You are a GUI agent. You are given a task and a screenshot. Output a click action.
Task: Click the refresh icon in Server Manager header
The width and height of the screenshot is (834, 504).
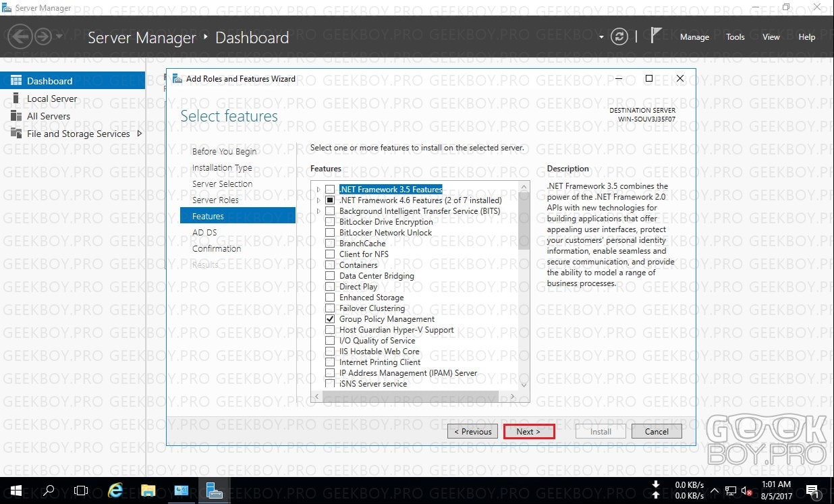pyautogui.click(x=619, y=37)
